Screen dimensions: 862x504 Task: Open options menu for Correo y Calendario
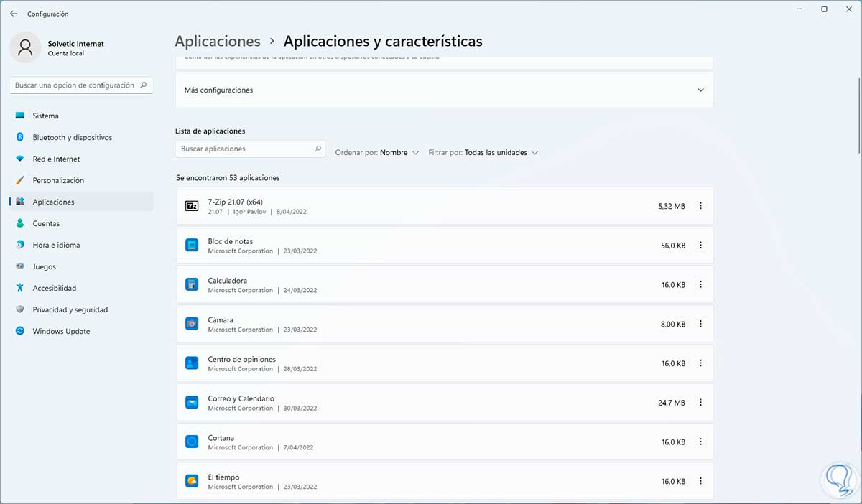click(701, 403)
